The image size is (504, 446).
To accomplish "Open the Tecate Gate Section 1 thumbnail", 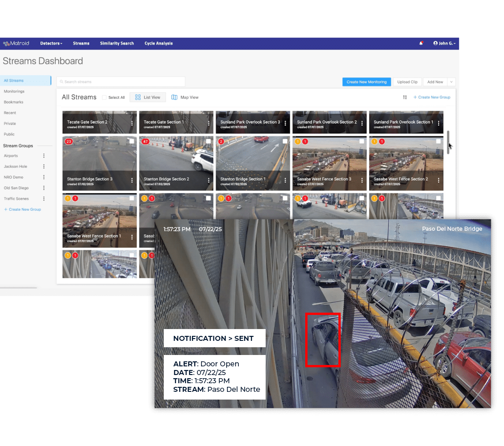I will [176, 122].
